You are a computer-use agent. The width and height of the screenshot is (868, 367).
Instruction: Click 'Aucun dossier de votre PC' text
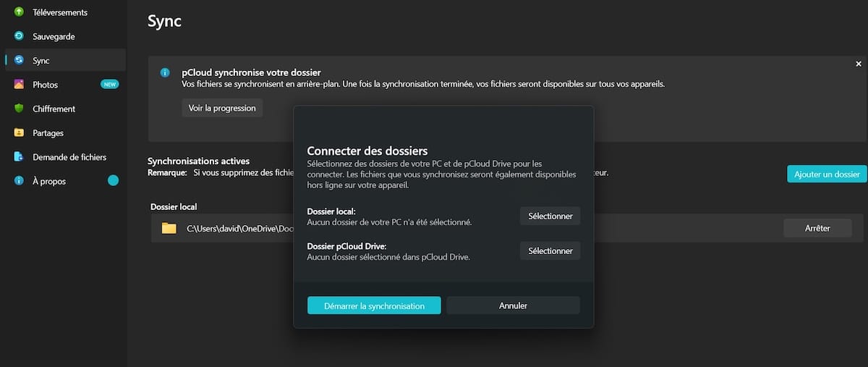[389, 222]
